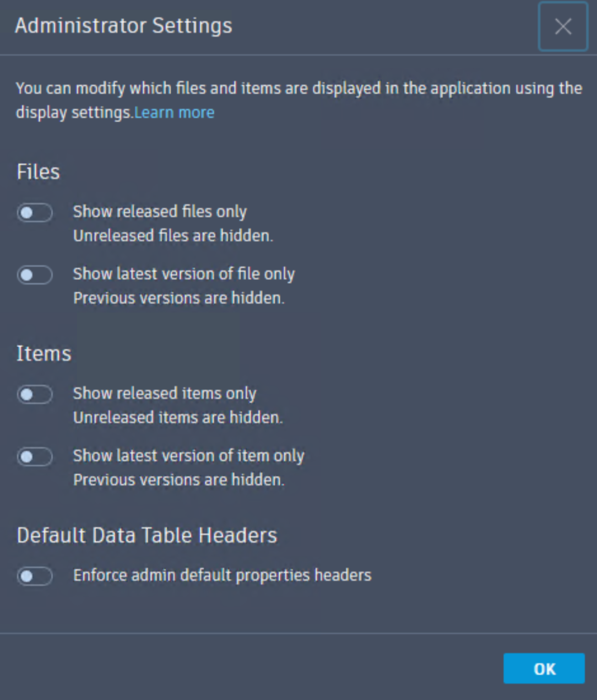This screenshot has height=700, width=597.
Task: Enable "Show released items only" switch
Action: coord(35,395)
